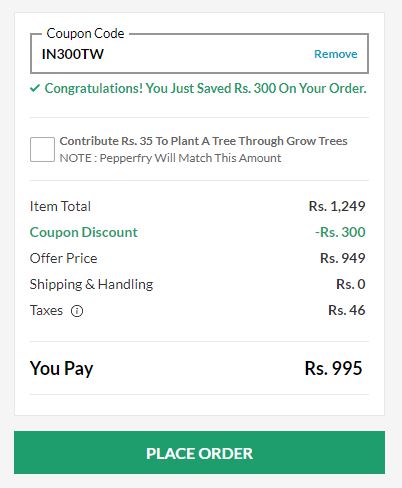Click the Coupon Code field label
Image resolution: width=402 pixels, height=488 pixels.
tap(85, 33)
